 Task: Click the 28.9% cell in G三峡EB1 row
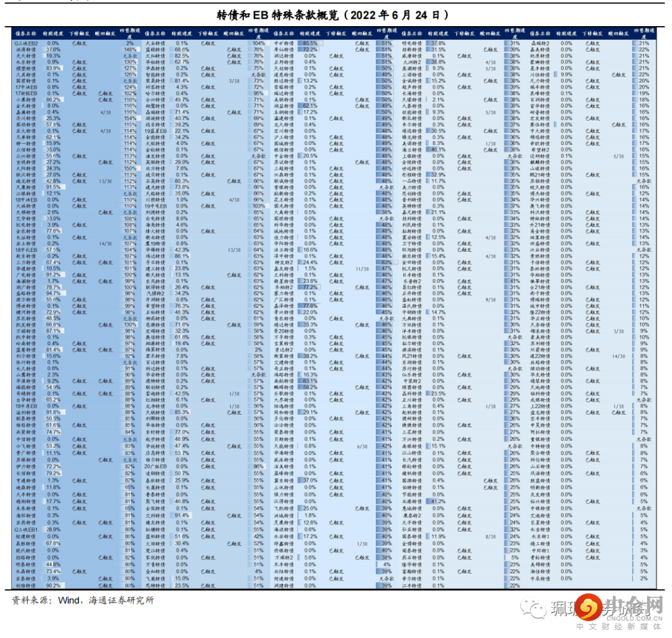[53, 530]
